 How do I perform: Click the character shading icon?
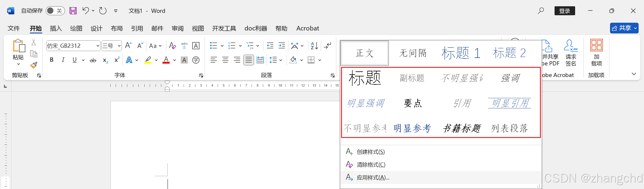point(184,60)
